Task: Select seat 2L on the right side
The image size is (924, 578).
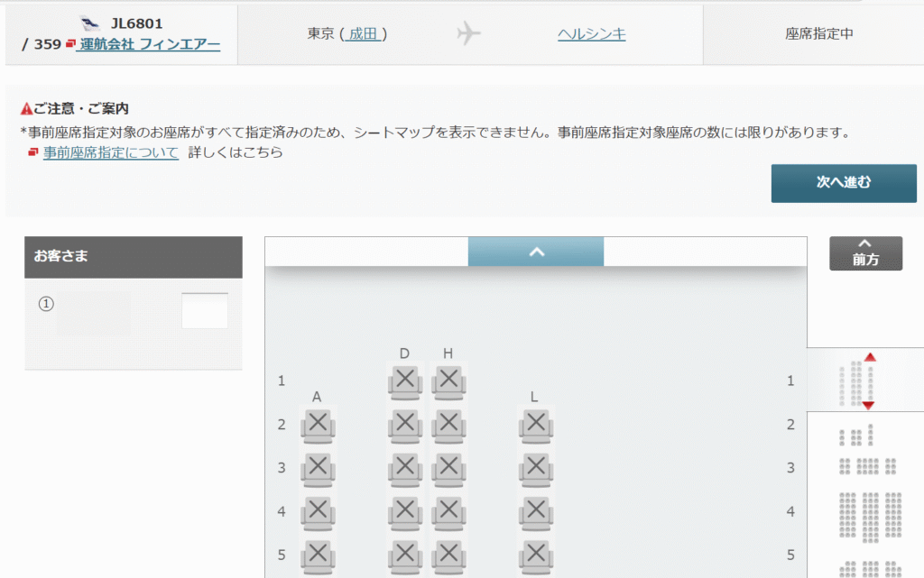Action: (x=536, y=424)
